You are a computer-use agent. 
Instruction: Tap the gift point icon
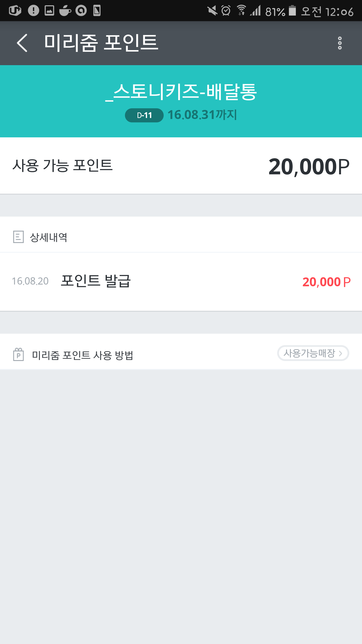pos(18,354)
